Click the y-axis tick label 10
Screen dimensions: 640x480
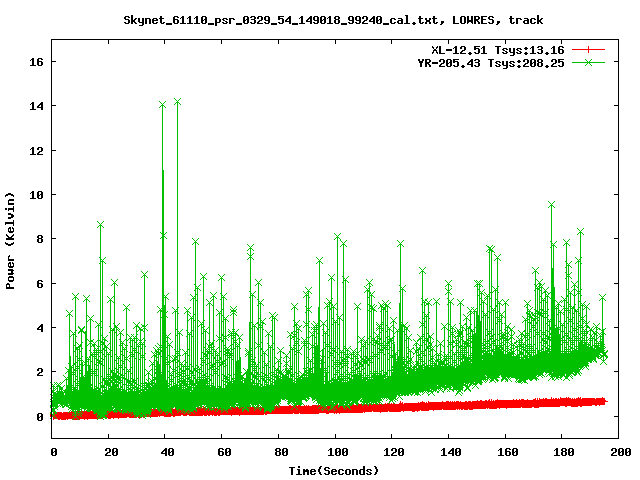tap(36, 194)
